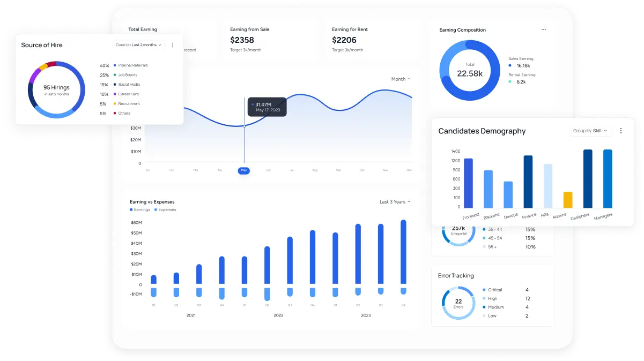Expand the Duration Last 2 months dropdown
Viewport: 644px width, 361px height.
coord(139,45)
